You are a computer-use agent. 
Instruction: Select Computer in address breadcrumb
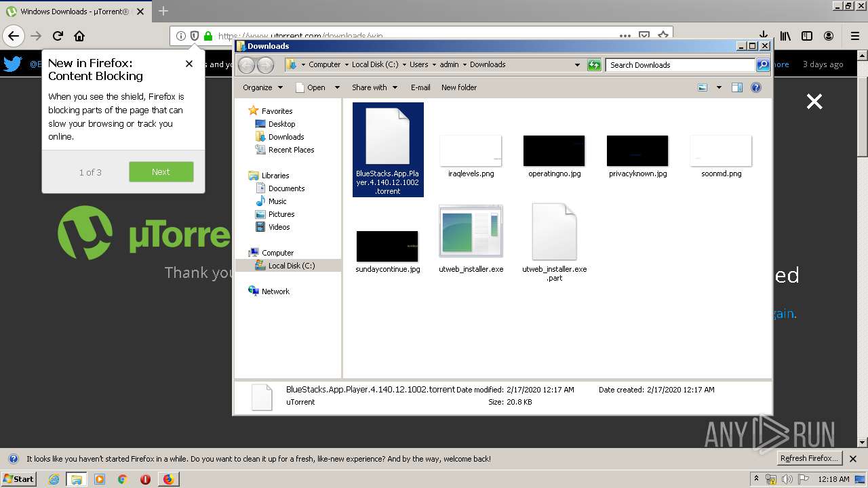click(x=324, y=64)
